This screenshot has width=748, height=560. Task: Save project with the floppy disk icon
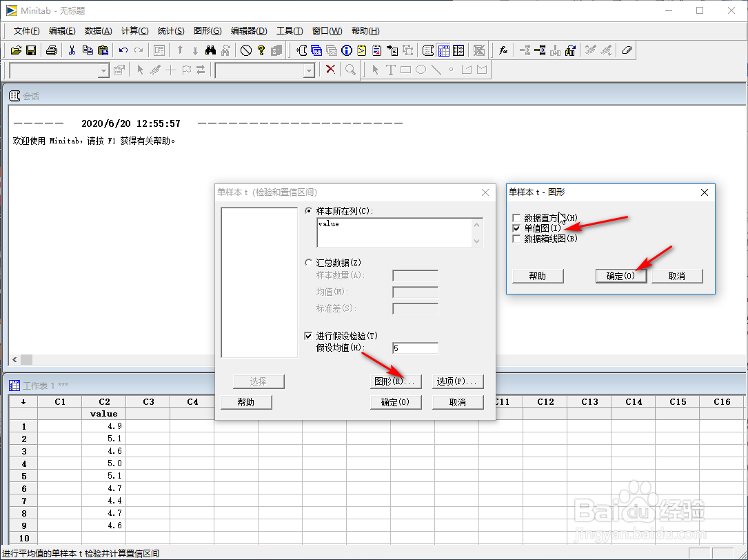coord(31,50)
